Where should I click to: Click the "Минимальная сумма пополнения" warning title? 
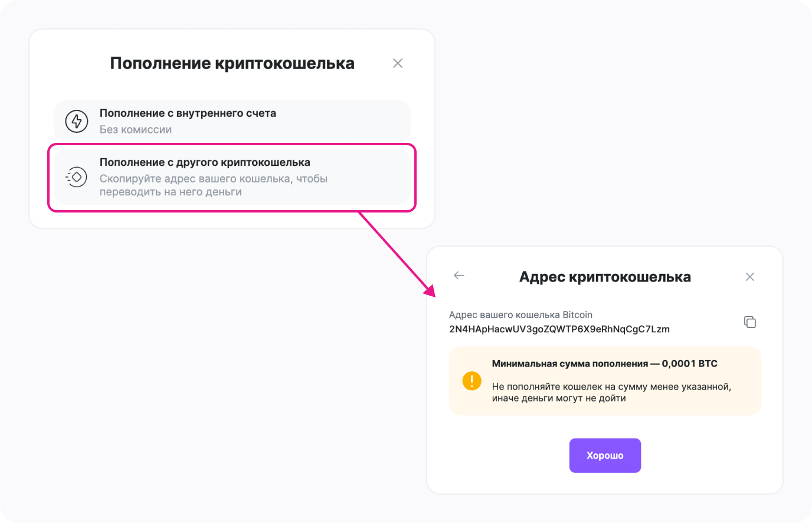(x=570, y=364)
